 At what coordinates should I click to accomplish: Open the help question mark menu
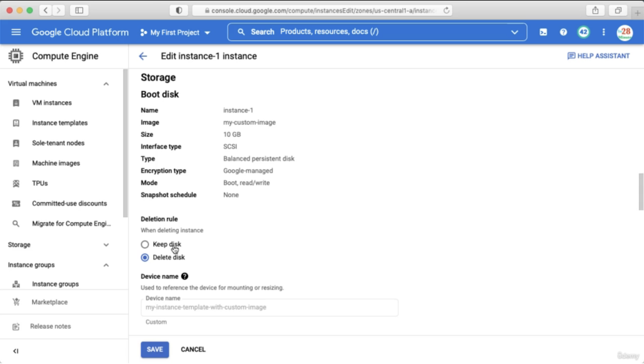click(563, 32)
